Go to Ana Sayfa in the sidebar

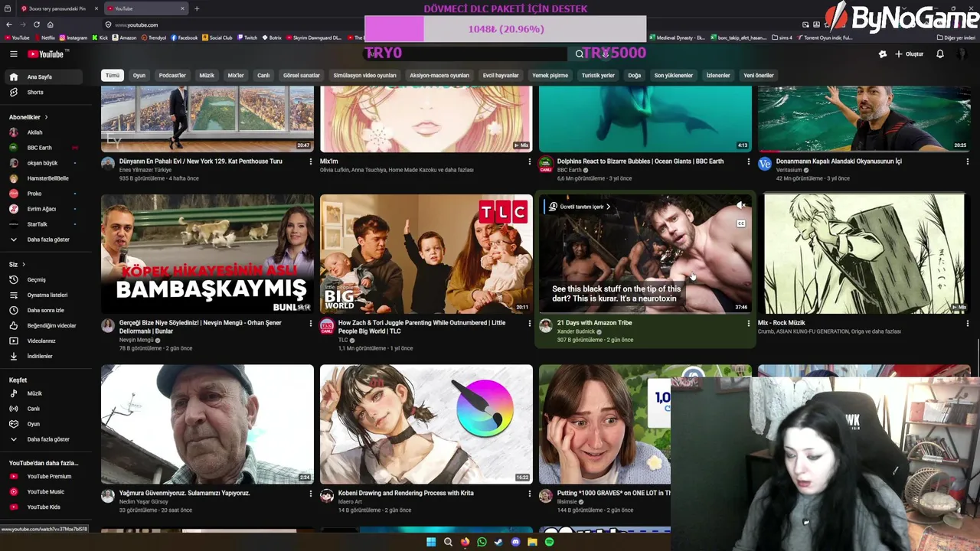[43, 77]
